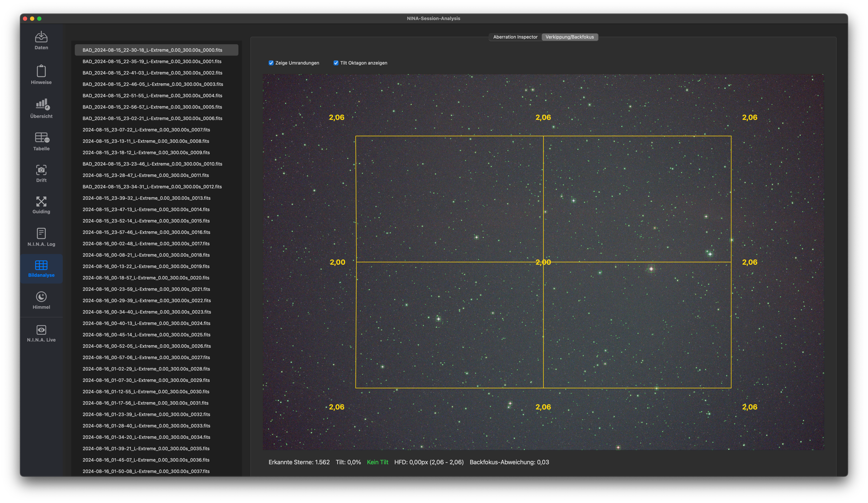Screen dimensions: 868x503
Task: Open the N.I.N.A. Log viewer
Action: click(41, 237)
